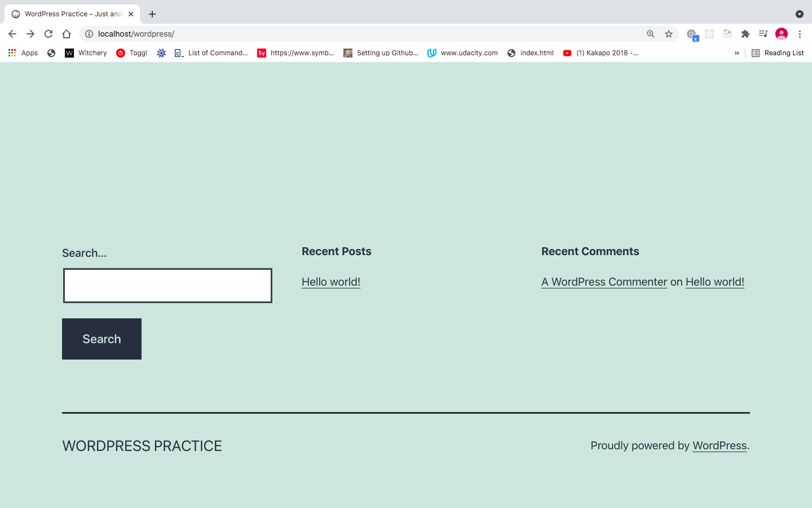Open the zoom magnifier in address bar
The image size is (812, 508).
651,34
